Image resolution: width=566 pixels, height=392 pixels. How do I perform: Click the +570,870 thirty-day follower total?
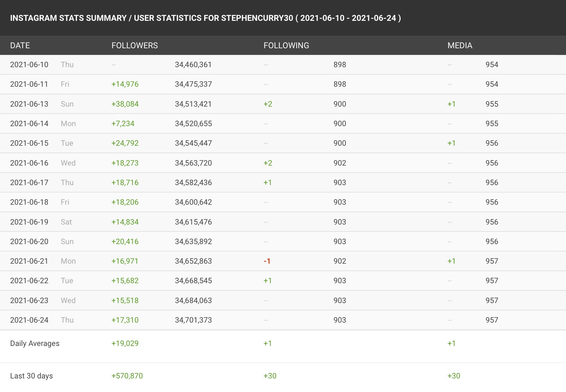[127, 376]
